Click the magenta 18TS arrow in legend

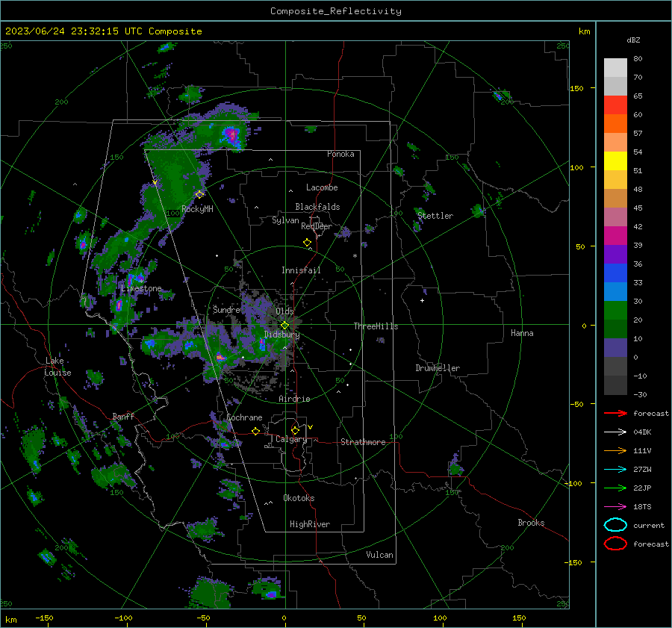pyautogui.click(x=615, y=507)
